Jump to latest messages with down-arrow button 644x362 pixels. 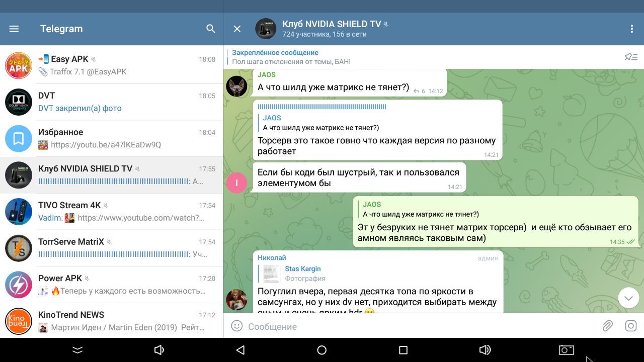point(628,298)
